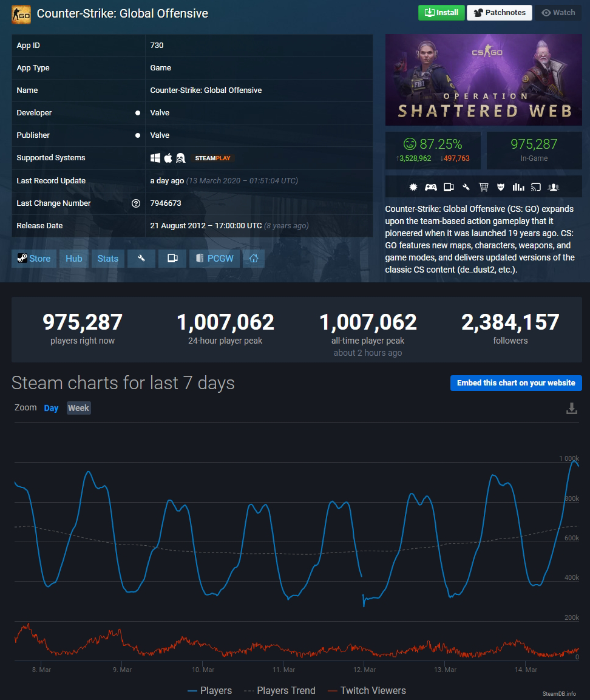This screenshot has height=700, width=590.
Task: Click the CS:GO app logo icon
Action: pos(21,15)
